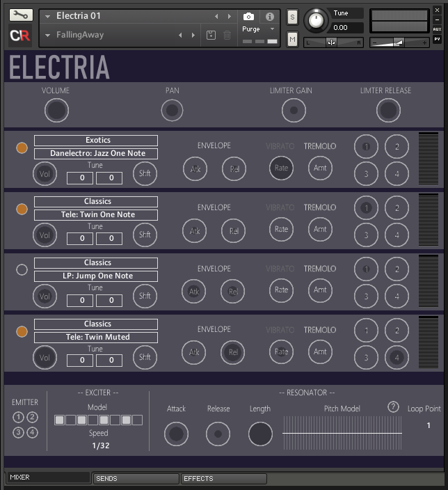Click Rate knob in Danelectro Jazz One Note row
The width and height of the screenshot is (448, 490).
(x=281, y=168)
